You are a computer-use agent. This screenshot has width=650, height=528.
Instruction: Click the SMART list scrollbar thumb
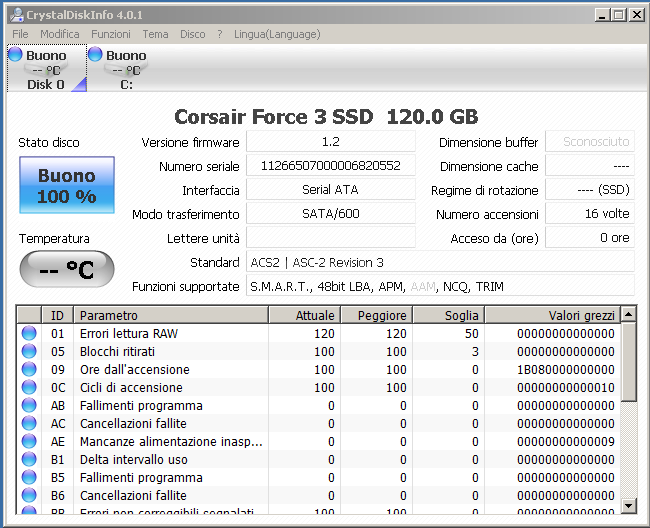pos(628,362)
